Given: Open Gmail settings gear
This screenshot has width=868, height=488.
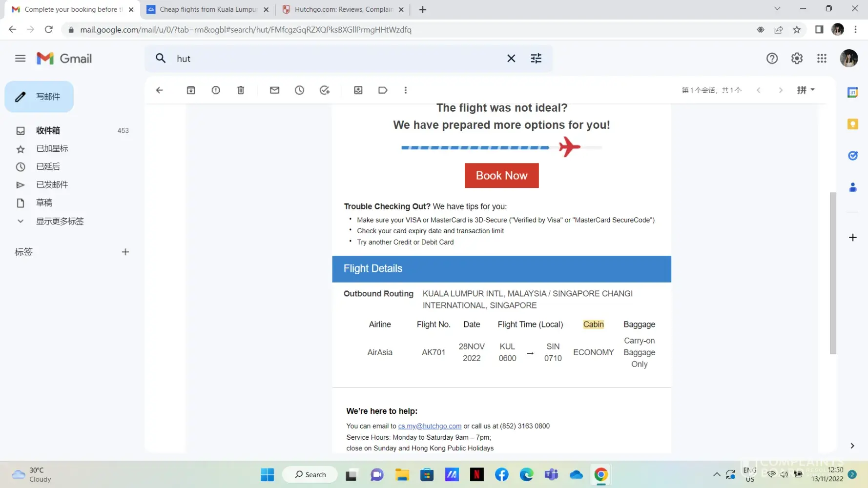Looking at the screenshot, I should click(x=797, y=59).
